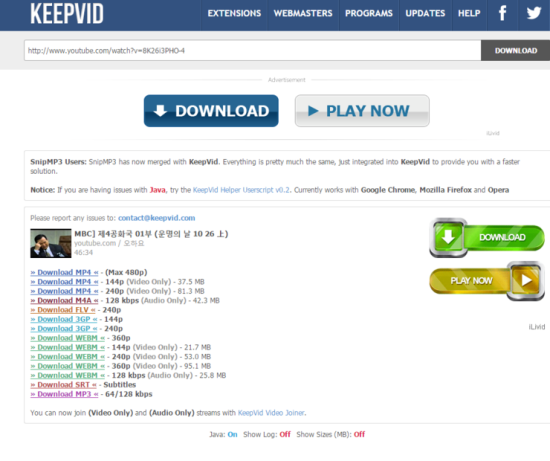Open the WEBMASTERS menu item
The height and width of the screenshot is (461, 550).
click(x=303, y=13)
